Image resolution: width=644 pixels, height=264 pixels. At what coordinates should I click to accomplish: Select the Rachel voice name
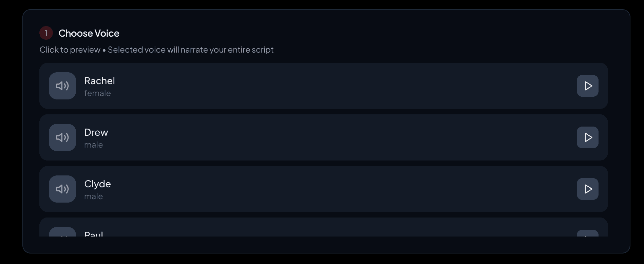99,81
